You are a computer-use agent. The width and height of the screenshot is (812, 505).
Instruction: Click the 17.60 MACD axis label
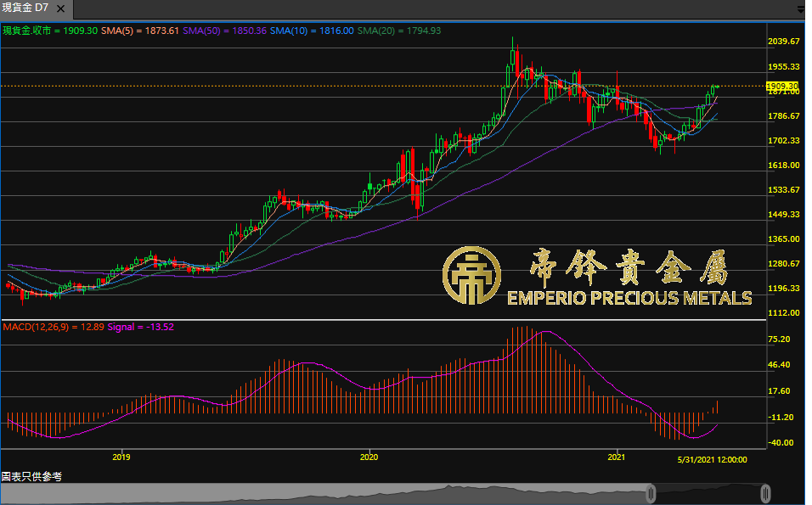coord(779,391)
